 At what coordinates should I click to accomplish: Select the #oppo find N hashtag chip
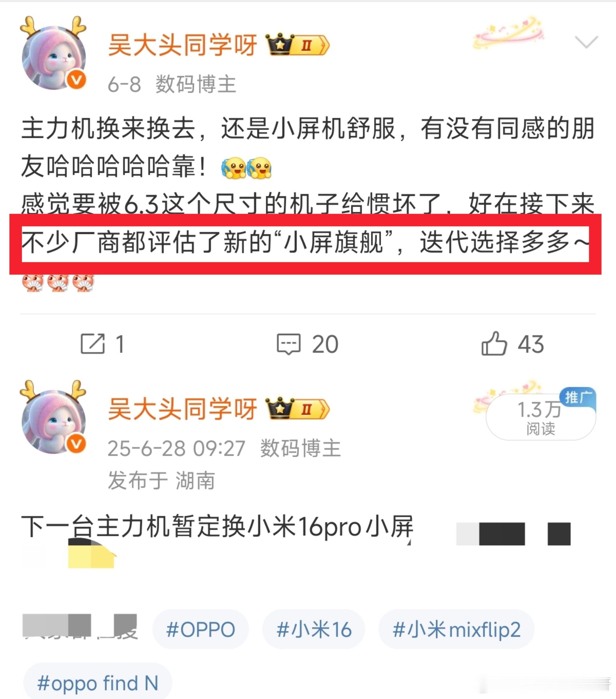[x=98, y=682]
